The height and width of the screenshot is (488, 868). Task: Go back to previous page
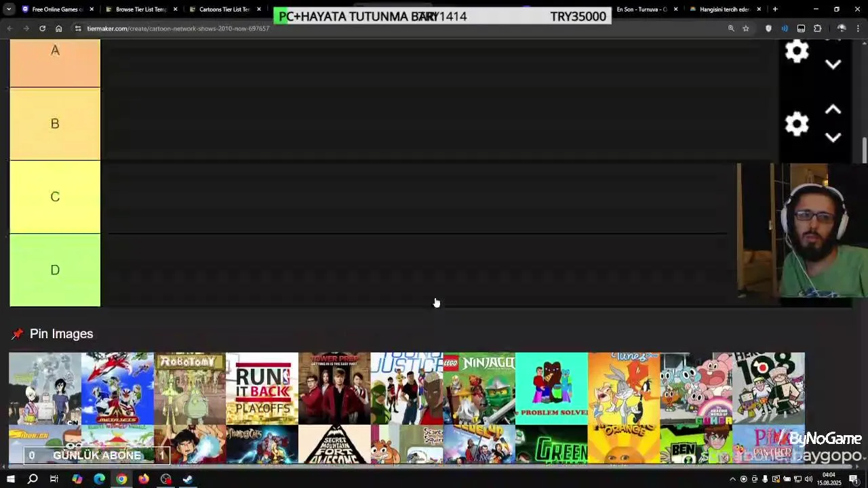[9, 28]
